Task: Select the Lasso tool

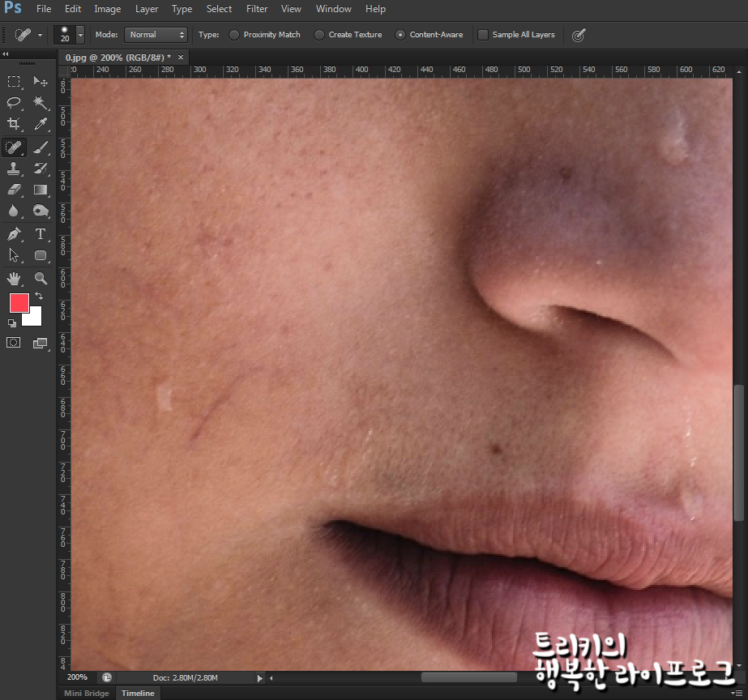Action: point(14,102)
